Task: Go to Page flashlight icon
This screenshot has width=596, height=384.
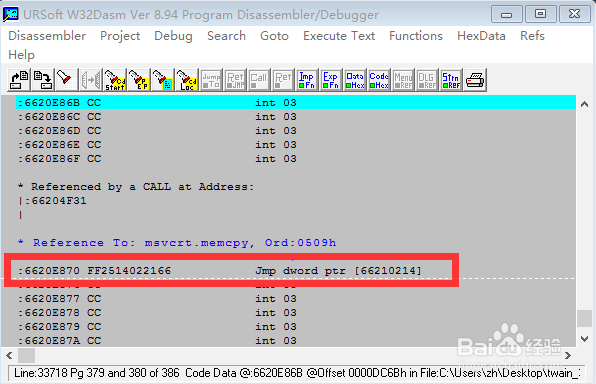Action: [163, 80]
